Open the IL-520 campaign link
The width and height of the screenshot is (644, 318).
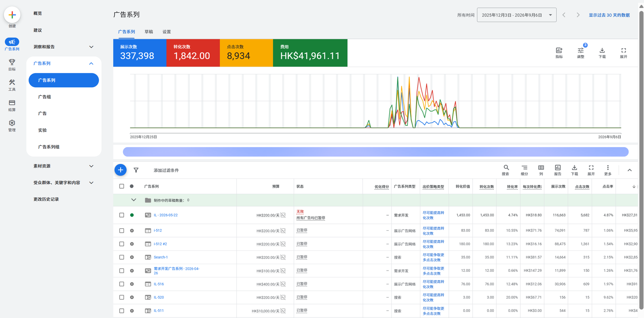pos(159,297)
